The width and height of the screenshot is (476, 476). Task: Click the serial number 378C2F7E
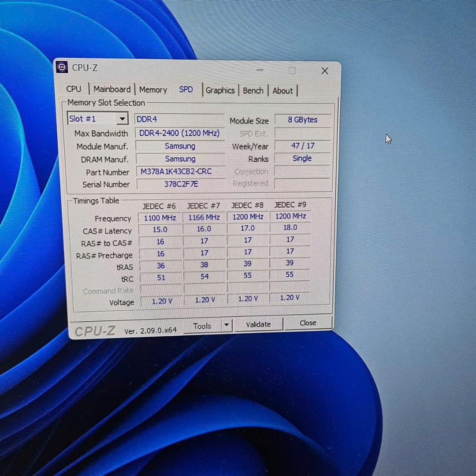tap(181, 184)
